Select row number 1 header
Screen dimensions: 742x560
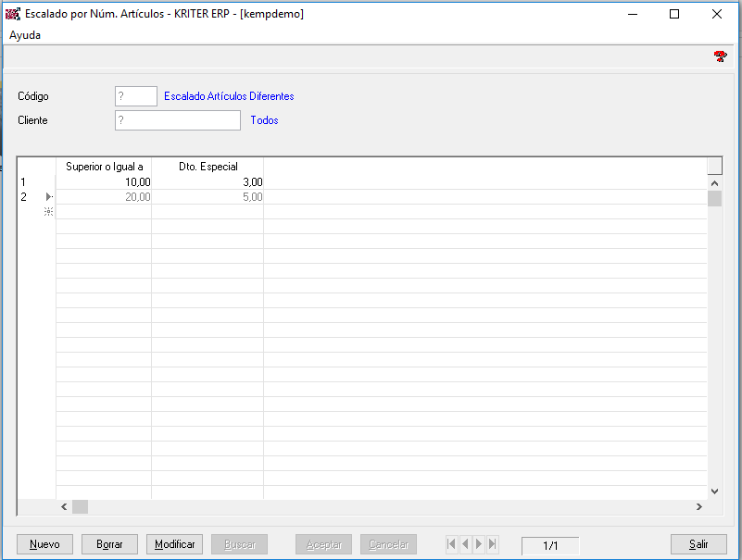[36, 182]
